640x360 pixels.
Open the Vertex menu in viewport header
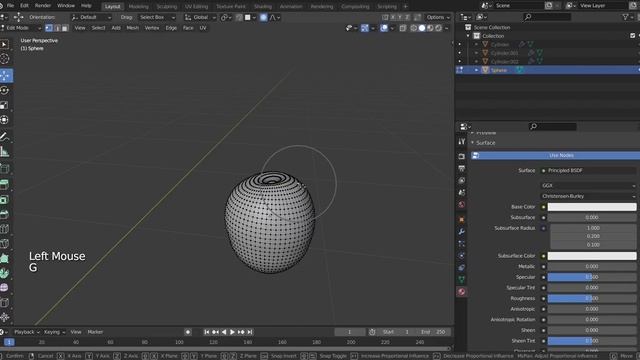pyautogui.click(x=152, y=28)
